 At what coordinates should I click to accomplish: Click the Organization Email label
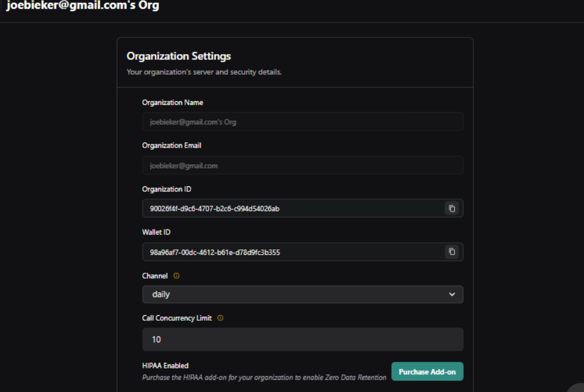(x=172, y=146)
